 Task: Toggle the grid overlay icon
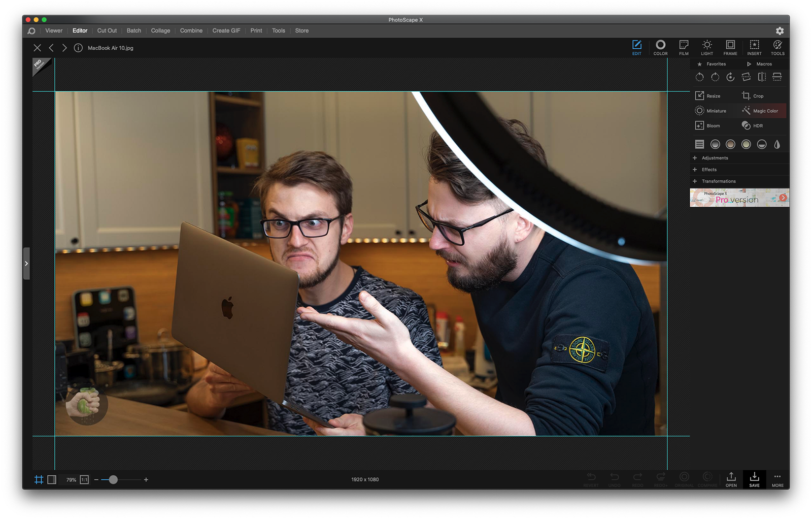click(x=39, y=480)
